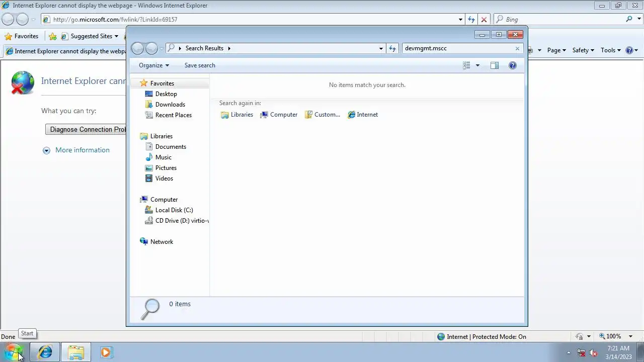Click IE back button
Image resolution: width=644 pixels, height=362 pixels.
pos(8,20)
